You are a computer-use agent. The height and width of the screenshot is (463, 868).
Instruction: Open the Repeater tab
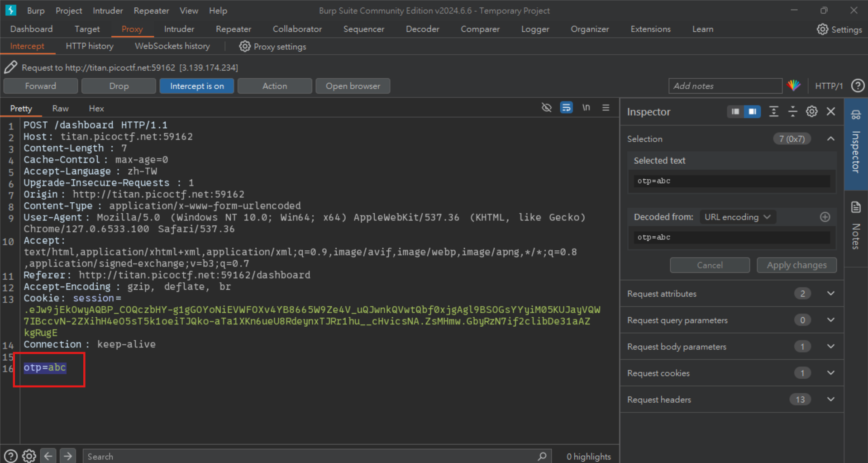pos(233,29)
